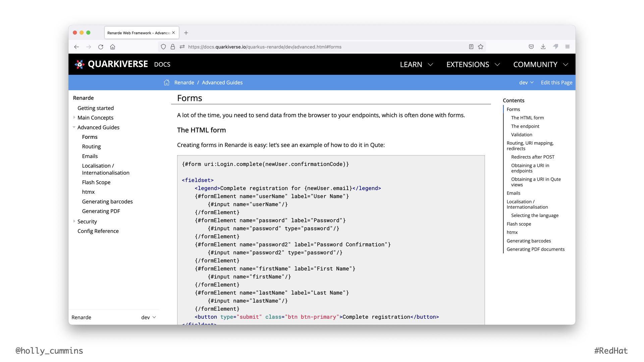
Task: Expand the Main Concepts section
Action: (74, 118)
